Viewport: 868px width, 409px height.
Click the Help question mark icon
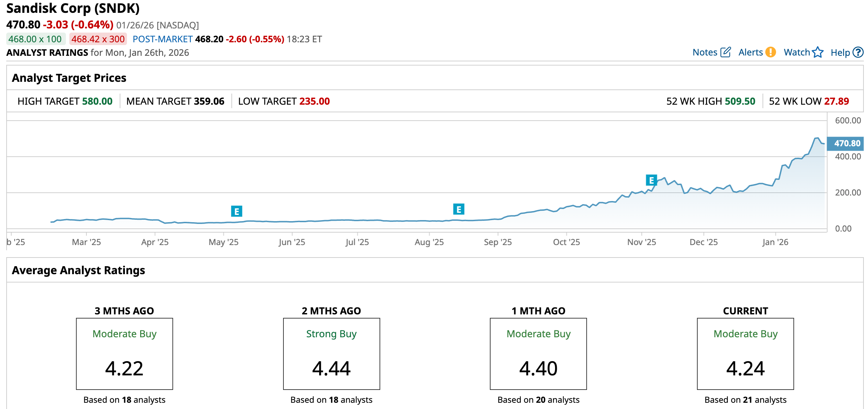858,52
